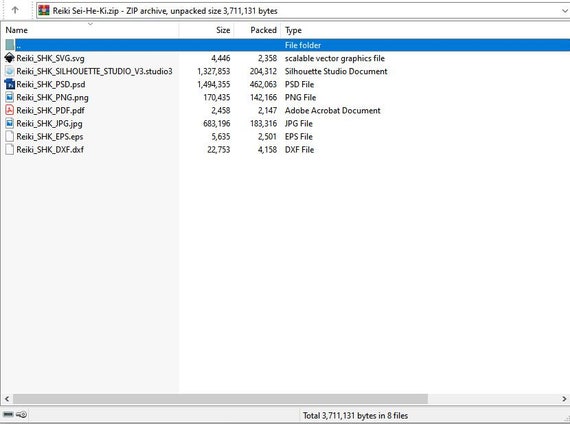Click the blank file icon of Reiki_SHK_DXF.dxf
Viewport: 570px width, 424px height.
point(10,149)
